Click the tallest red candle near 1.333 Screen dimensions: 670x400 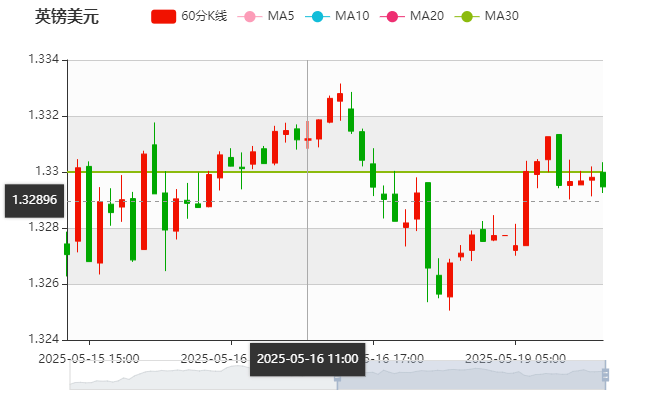329,108
